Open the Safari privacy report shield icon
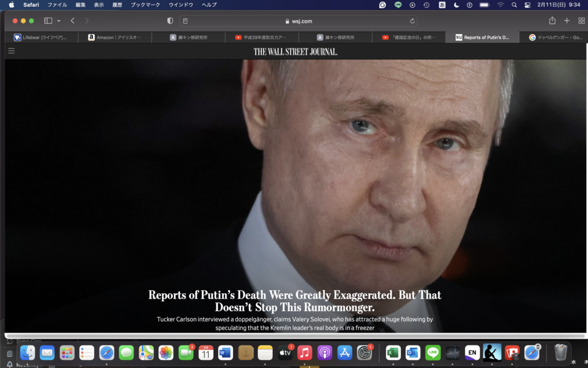The height and width of the screenshot is (368, 588). (x=169, y=20)
